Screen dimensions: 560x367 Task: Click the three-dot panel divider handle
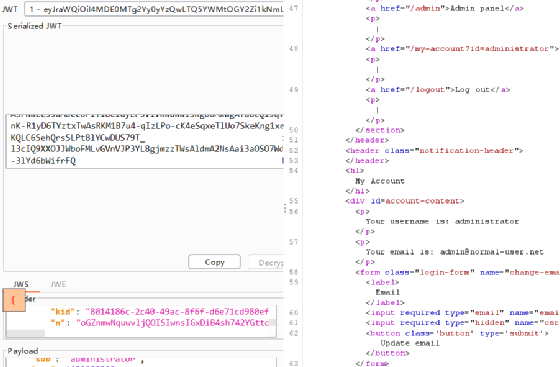pos(285,208)
